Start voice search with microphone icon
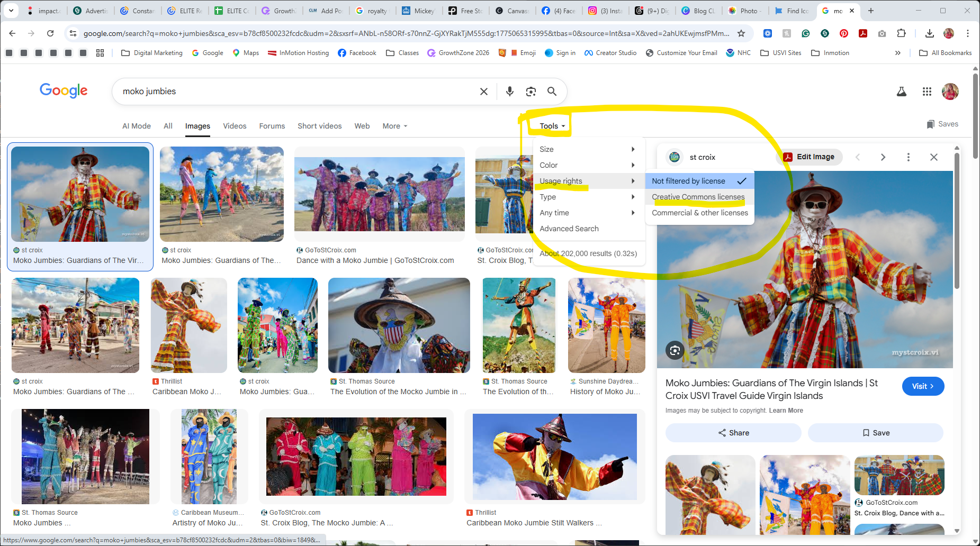Image resolution: width=980 pixels, height=546 pixels. pos(509,92)
